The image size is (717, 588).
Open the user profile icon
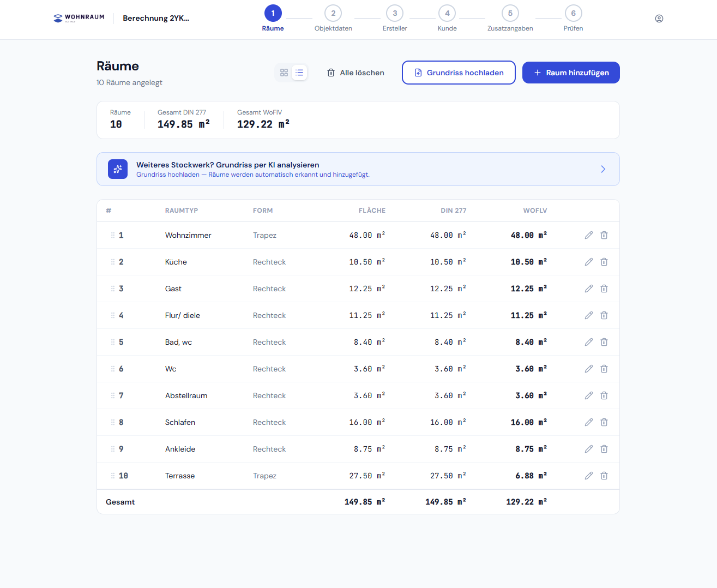coord(659,19)
